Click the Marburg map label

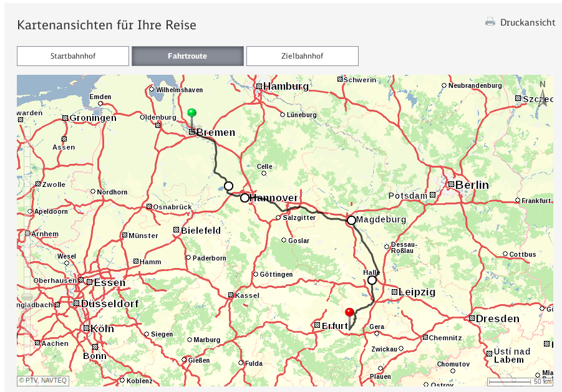[207, 340]
